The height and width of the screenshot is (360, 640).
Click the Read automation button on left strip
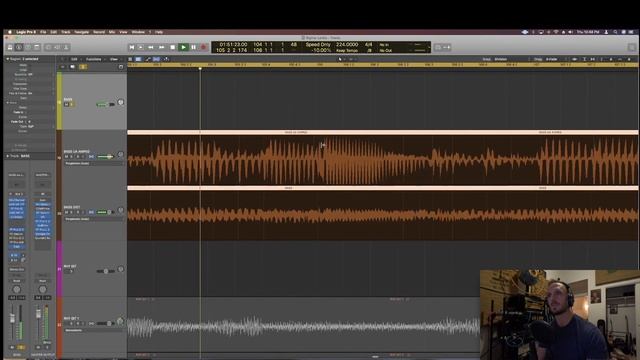point(17,281)
